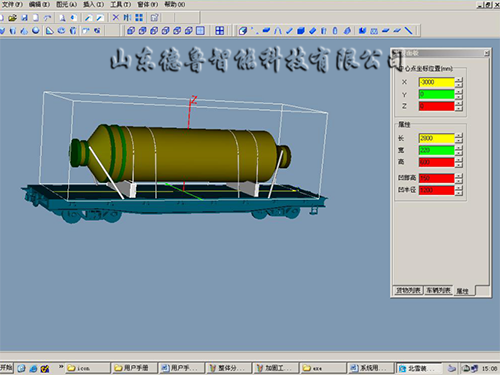Open the 帮助(H) menu
The image size is (500, 375).
point(175,4)
